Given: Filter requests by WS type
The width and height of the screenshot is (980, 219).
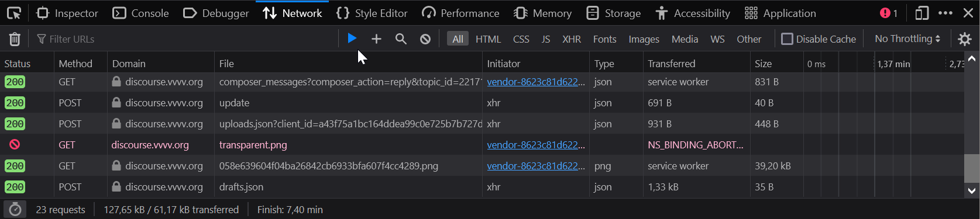Looking at the screenshot, I should [717, 39].
